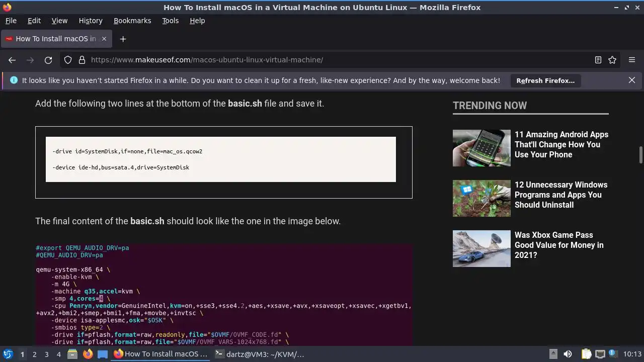Image resolution: width=644 pixels, height=362 pixels.
Task: Switch to workspace 3
Action: click(x=46, y=354)
